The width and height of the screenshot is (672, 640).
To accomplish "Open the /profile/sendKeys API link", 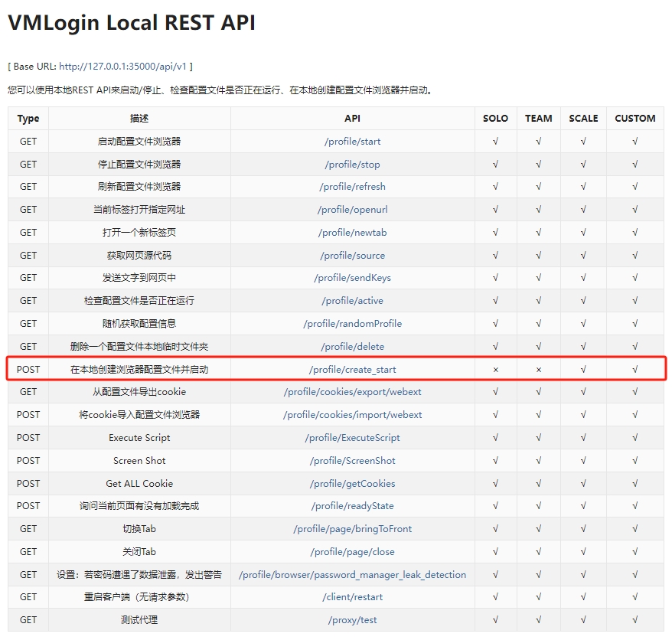I will pyautogui.click(x=352, y=278).
